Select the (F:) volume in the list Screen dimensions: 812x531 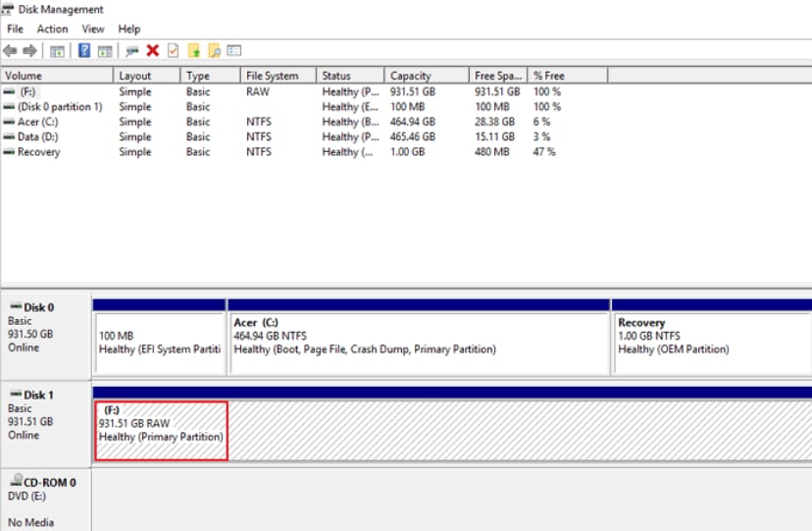[26, 91]
